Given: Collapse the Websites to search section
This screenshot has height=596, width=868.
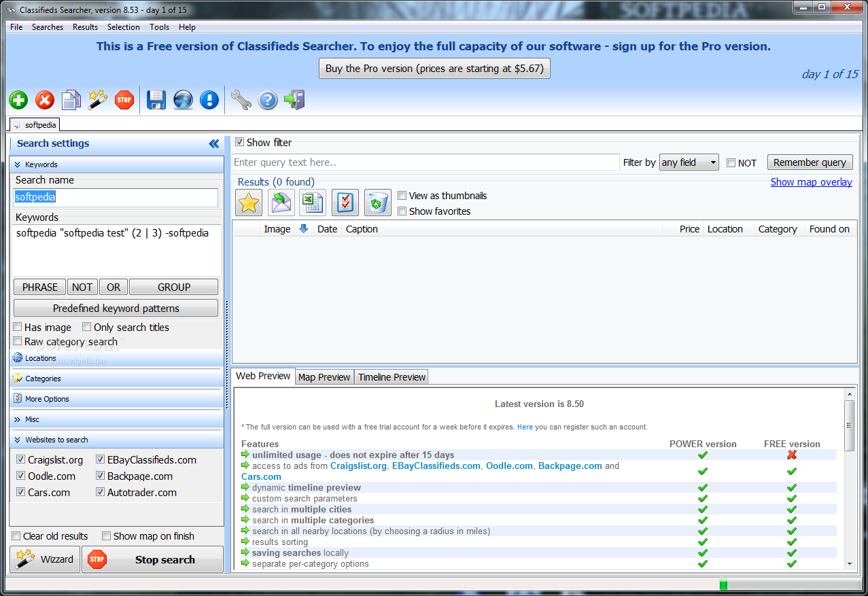Looking at the screenshot, I should pos(116,440).
